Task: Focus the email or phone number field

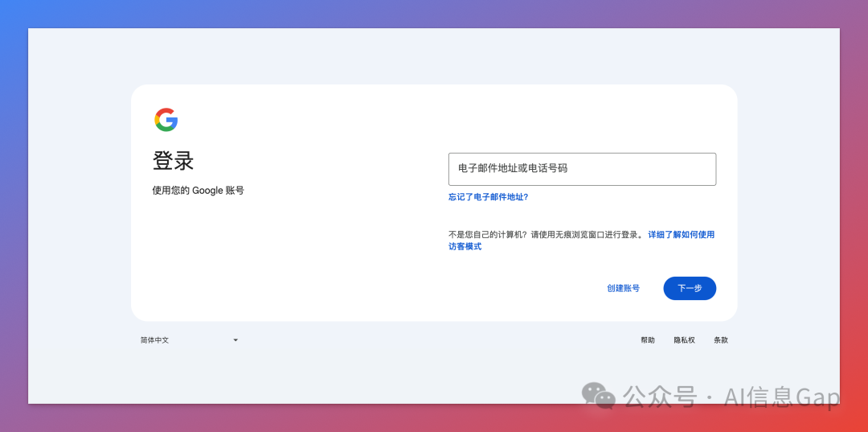Action: click(582, 169)
